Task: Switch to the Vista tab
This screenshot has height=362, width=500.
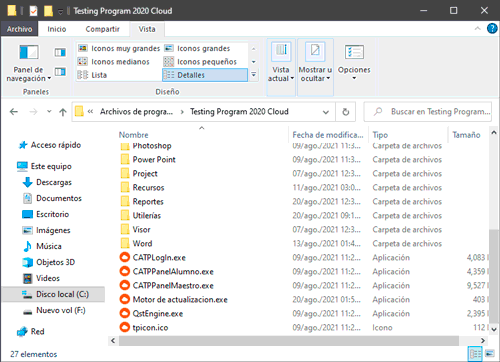Action: 147,29
